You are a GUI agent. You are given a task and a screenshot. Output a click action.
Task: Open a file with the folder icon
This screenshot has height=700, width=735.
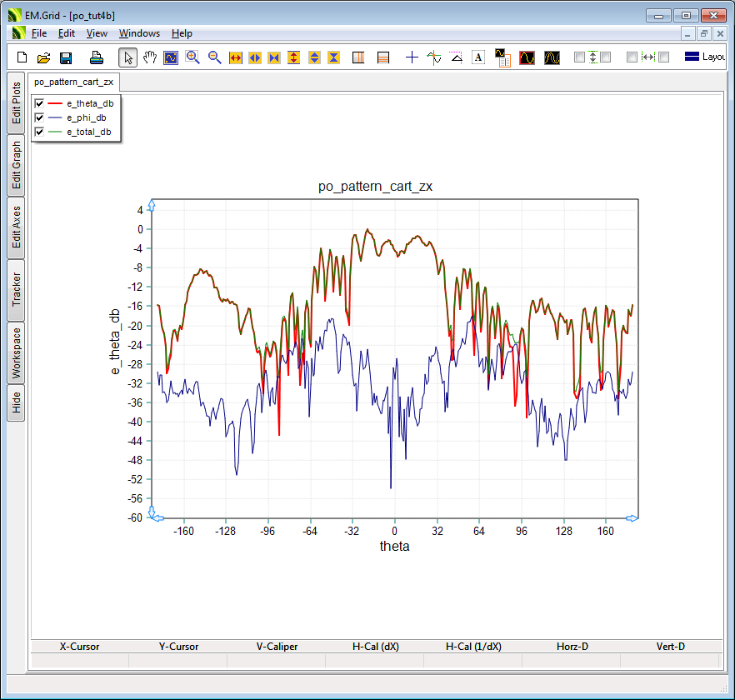pyautogui.click(x=43, y=57)
